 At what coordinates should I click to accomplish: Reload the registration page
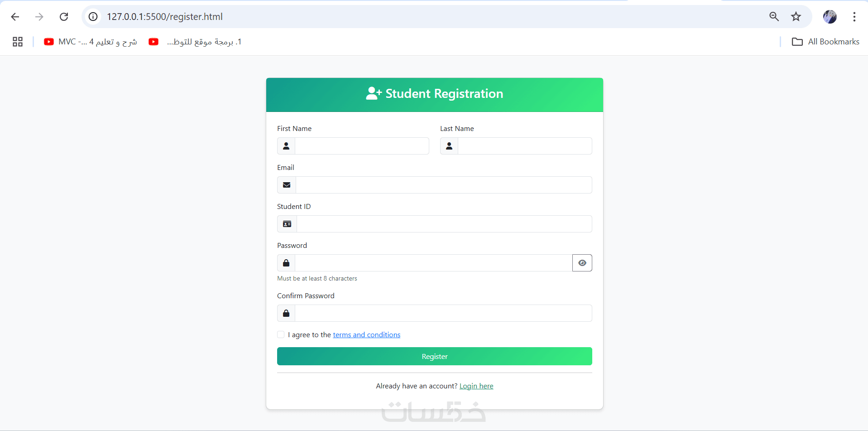[x=64, y=17]
